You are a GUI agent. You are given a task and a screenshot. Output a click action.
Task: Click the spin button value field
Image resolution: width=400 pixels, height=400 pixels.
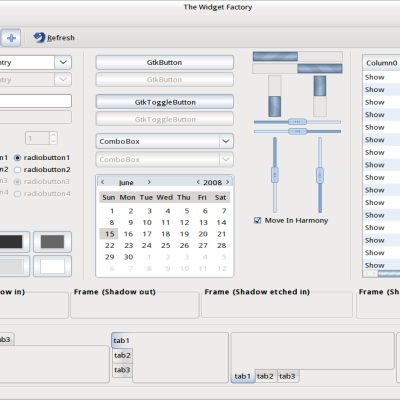[x=37, y=138]
